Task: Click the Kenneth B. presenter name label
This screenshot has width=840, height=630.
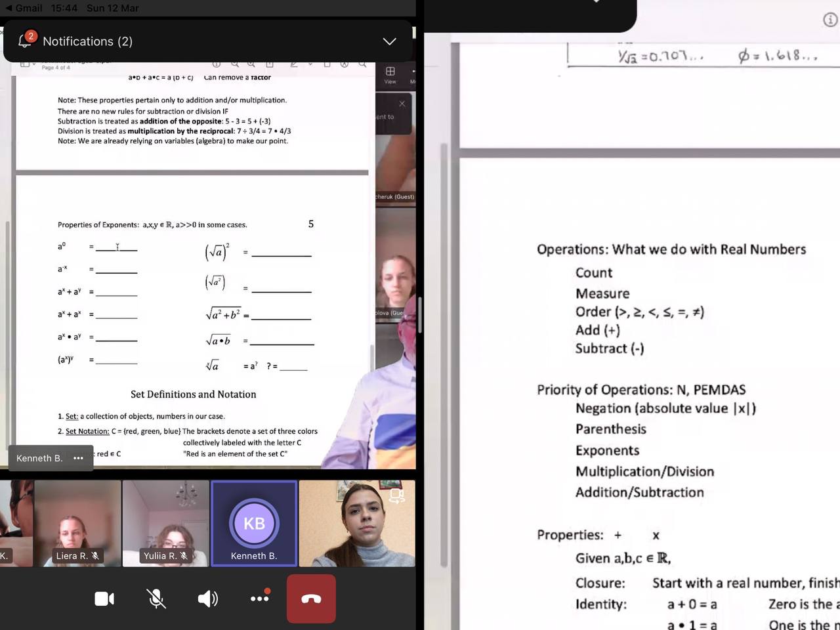Action: coord(39,458)
